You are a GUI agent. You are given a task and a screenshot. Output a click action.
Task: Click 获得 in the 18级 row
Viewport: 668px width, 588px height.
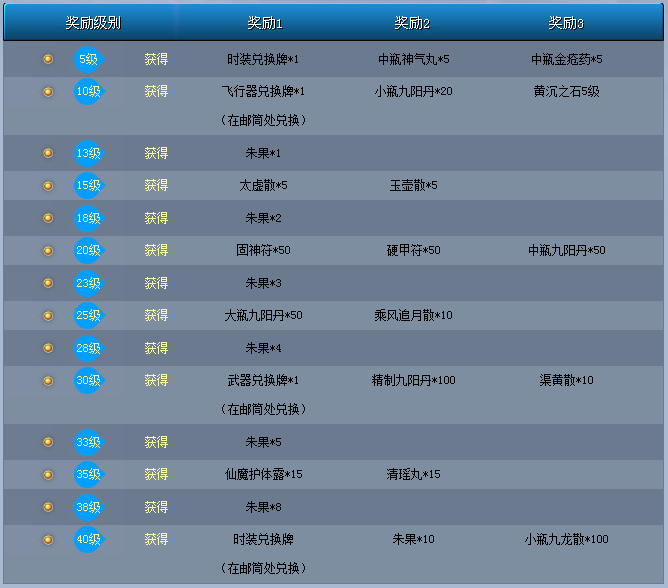pos(156,218)
